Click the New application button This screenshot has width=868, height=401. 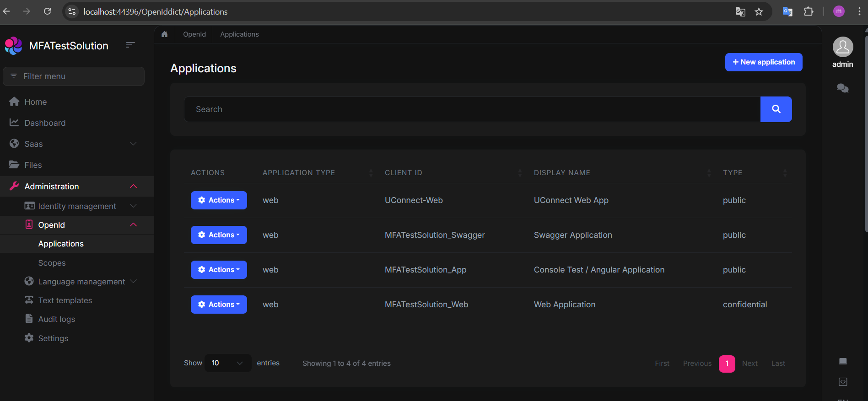tap(763, 62)
